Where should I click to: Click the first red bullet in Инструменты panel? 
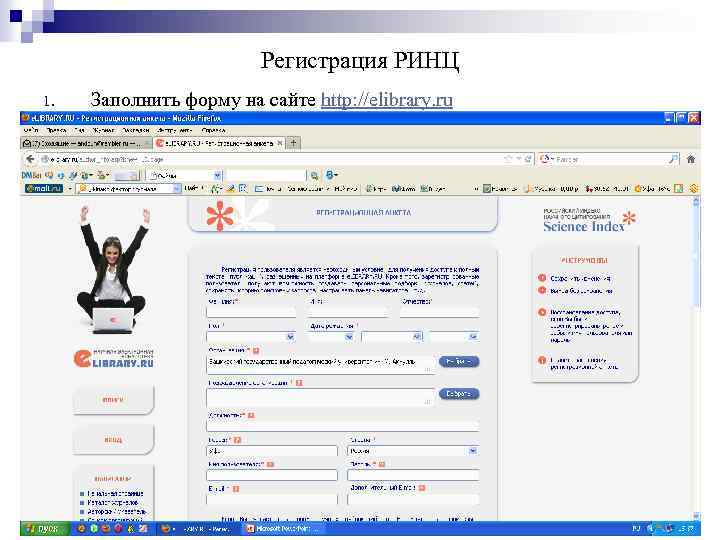(542, 278)
